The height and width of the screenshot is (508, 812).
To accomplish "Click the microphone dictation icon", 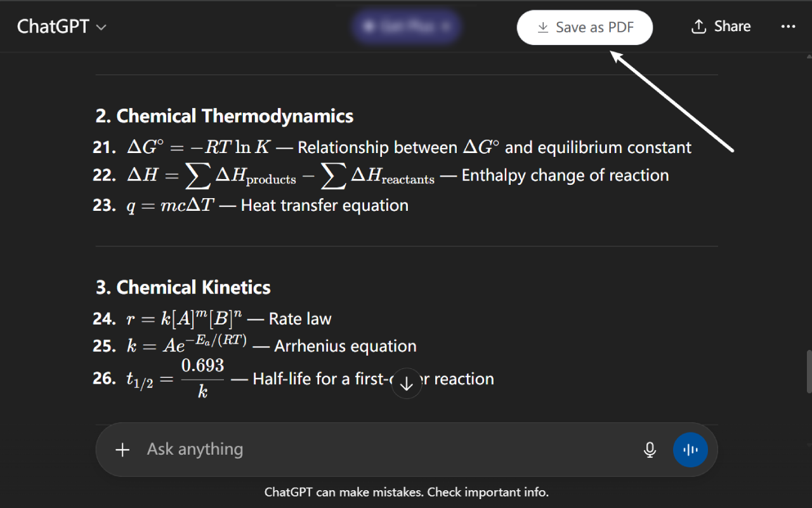I will (x=650, y=450).
